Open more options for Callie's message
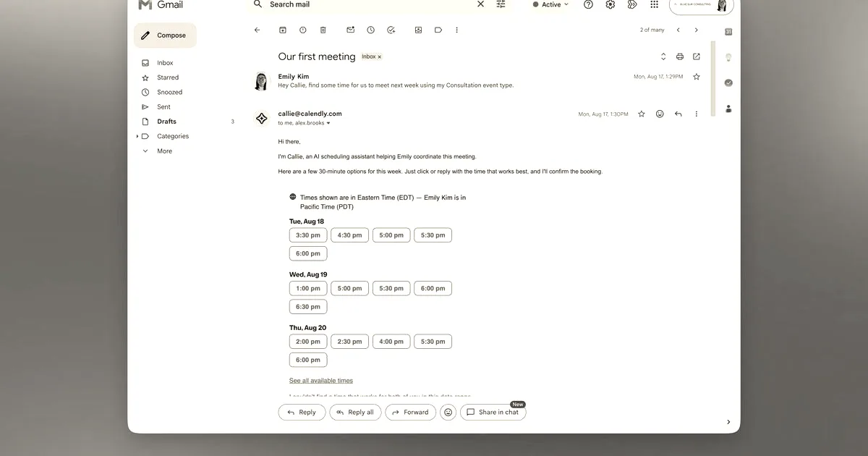Viewport: 868px width, 456px height. click(696, 114)
